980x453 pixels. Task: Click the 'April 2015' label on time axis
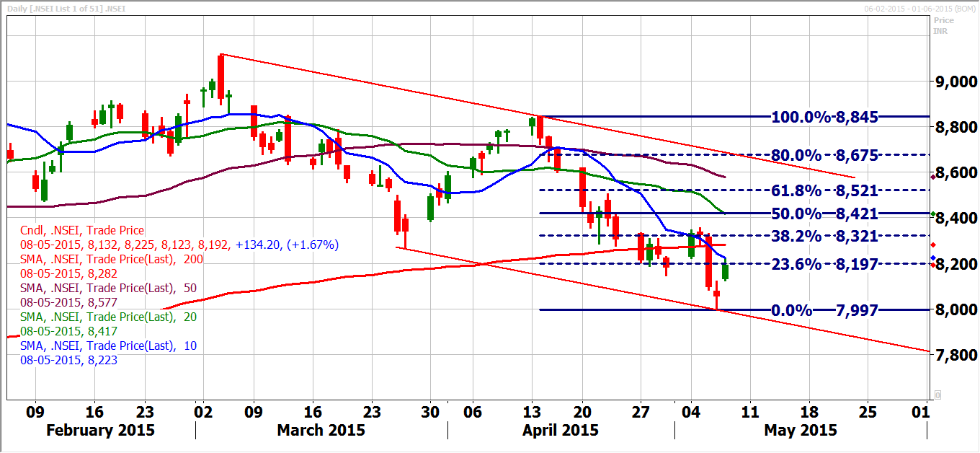[x=561, y=430]
